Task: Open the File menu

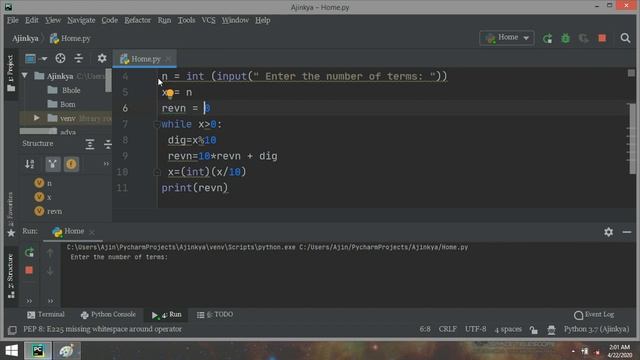Action: (x=13, y=20)
